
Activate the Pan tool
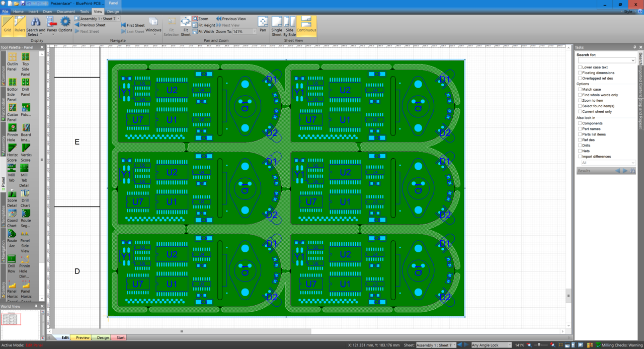[x=263, y=25]
